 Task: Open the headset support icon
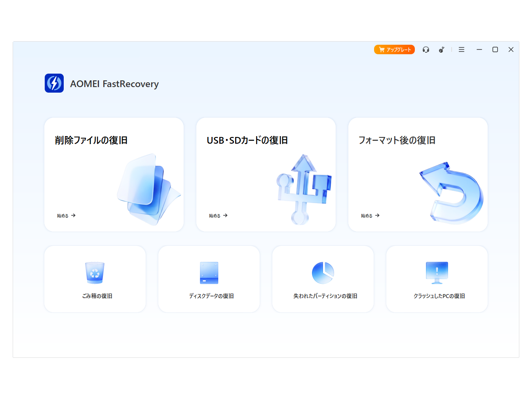click(x=426, y=49)
